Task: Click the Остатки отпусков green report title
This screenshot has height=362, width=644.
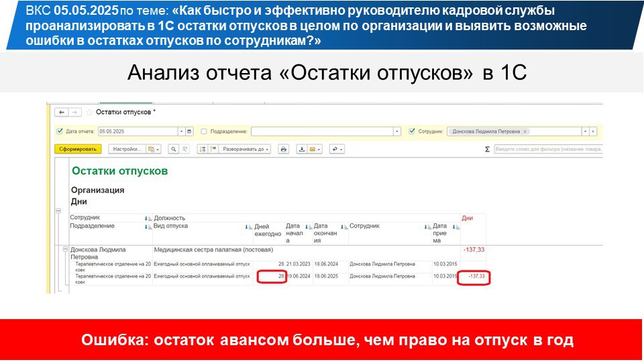Action: tap(120, 171)
